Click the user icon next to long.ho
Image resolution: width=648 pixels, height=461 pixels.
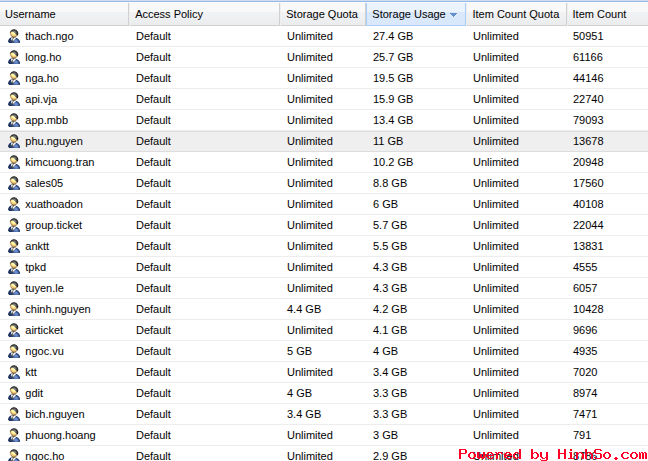point(14,57)
